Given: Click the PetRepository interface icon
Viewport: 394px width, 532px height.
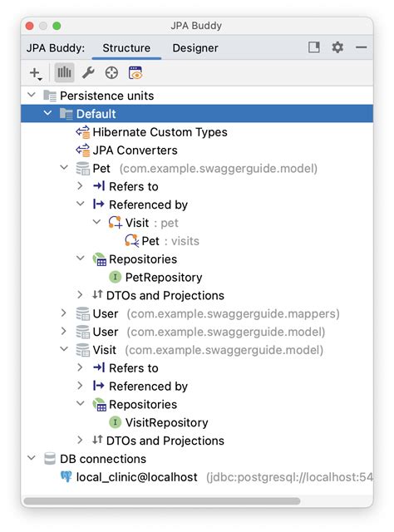Looking at the screenshot, I should click(x=115, y=277).
